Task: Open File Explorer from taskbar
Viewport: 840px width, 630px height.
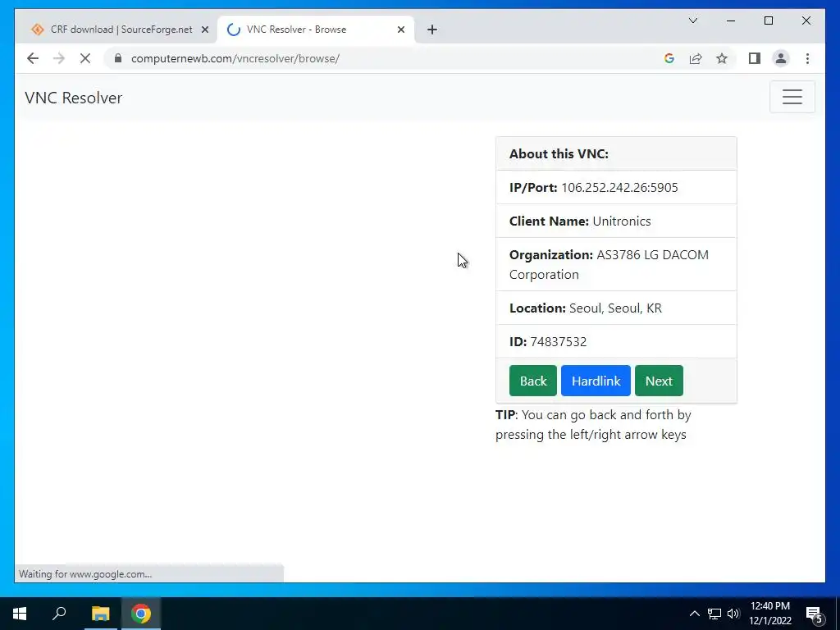Action: (100, 614)
